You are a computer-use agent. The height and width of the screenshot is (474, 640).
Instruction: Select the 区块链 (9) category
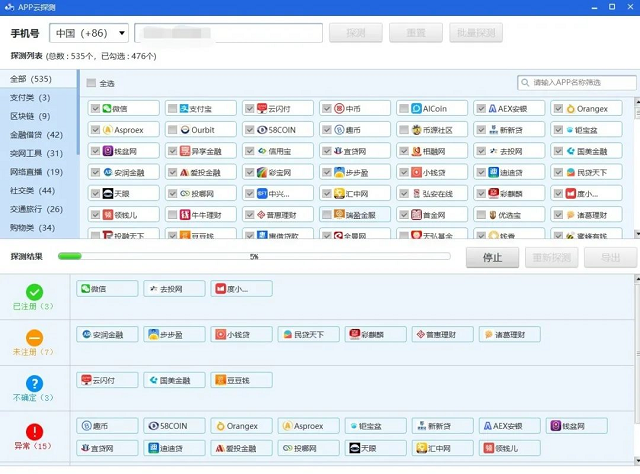click(x=38, y=116)
